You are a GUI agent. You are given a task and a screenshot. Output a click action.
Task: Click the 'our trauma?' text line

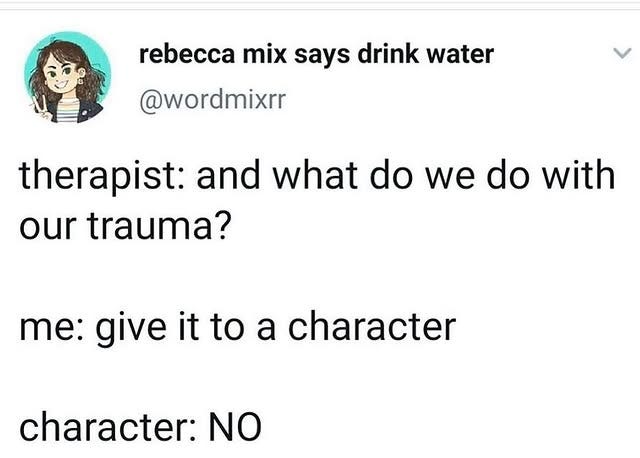[x=125, y=226]
